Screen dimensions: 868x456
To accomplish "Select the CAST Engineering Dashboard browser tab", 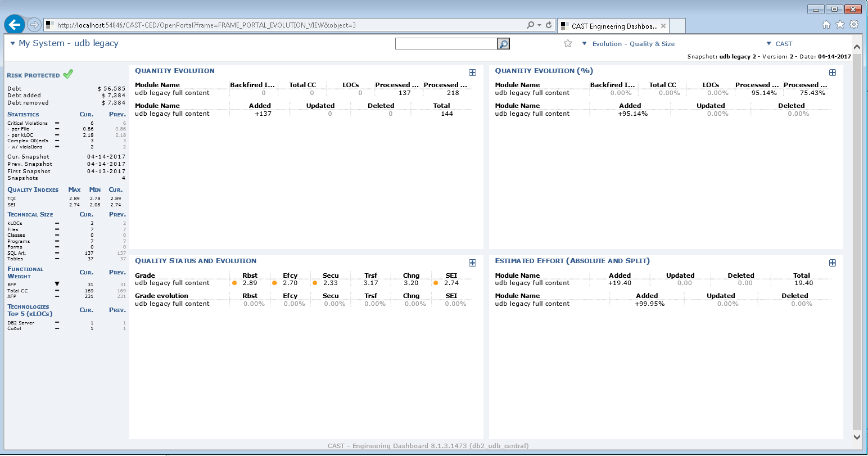I will (x=613, y=26).
